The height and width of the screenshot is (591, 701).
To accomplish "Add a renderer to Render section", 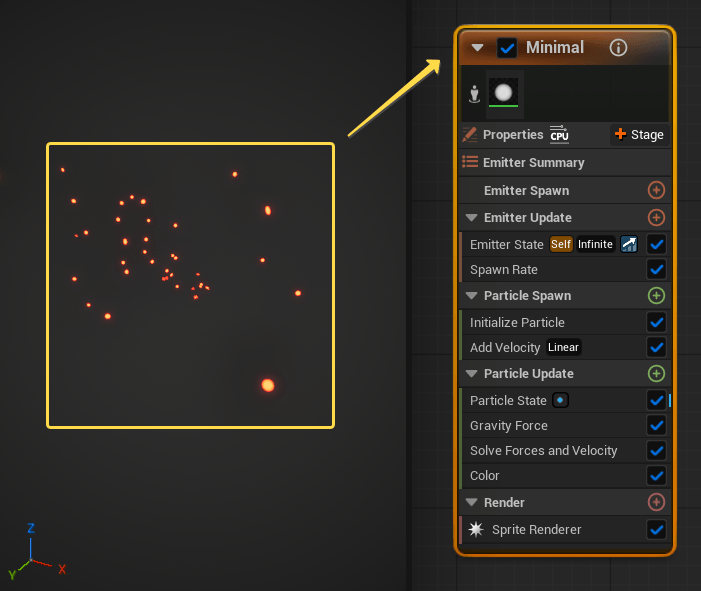I will [656, 502].
